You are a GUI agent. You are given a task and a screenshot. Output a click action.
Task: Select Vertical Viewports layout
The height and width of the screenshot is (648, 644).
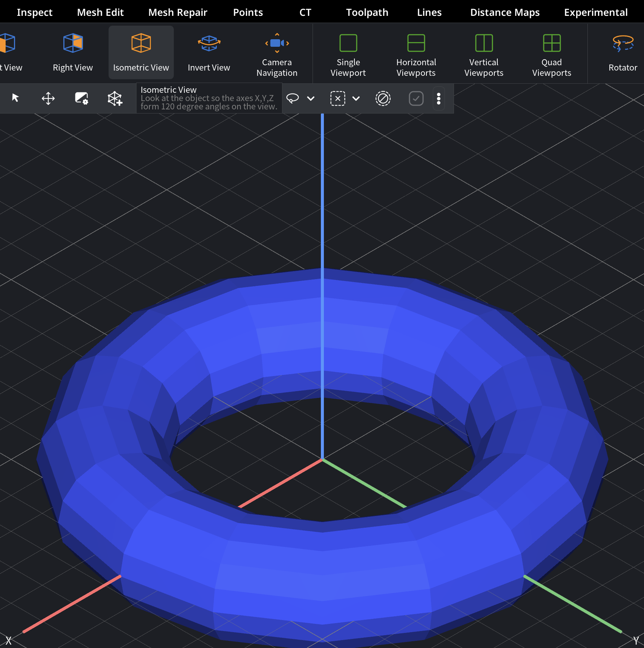point(483,53)
